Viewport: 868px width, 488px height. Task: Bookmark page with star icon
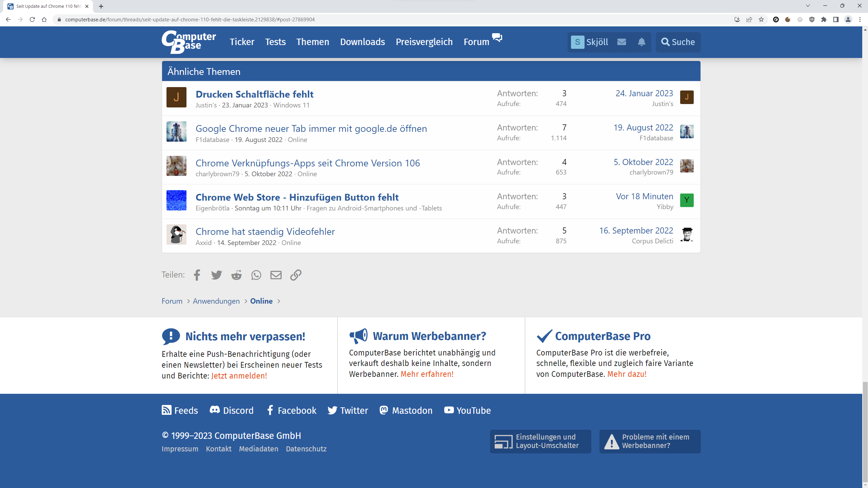click(761, 20)
